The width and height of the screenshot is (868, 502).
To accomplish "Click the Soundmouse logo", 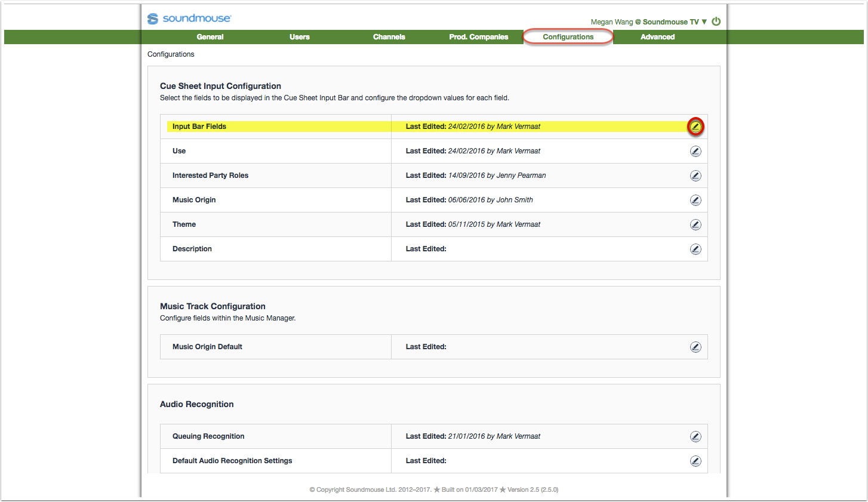I will click(x=189, y=19).
